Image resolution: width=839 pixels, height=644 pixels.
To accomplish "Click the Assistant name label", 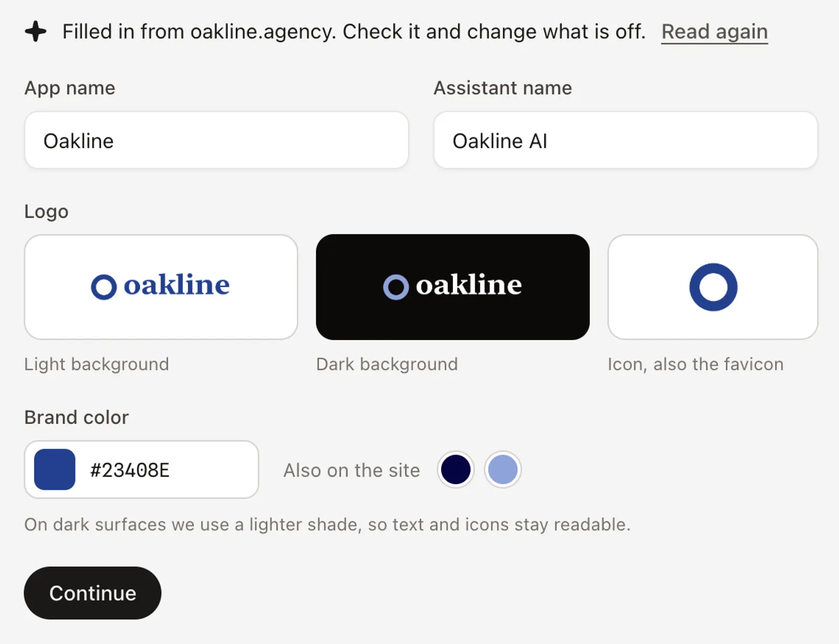I will [x=503, y=88].
